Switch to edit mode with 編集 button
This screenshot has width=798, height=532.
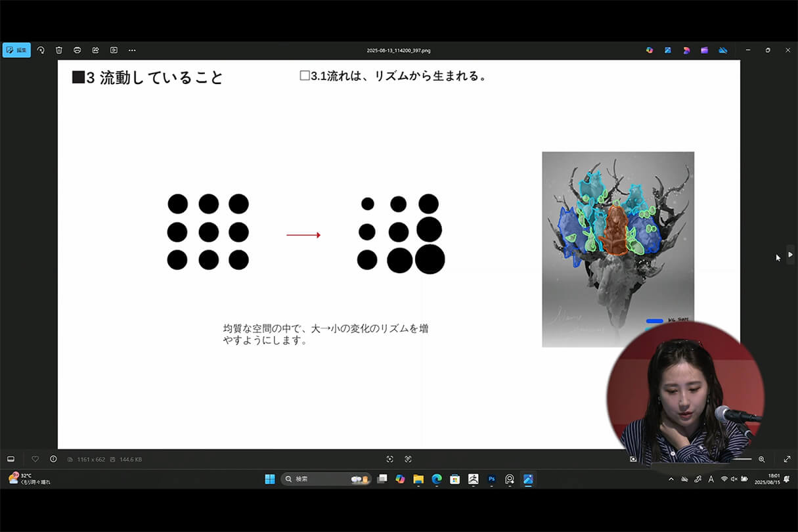click(x=16, y=50)
